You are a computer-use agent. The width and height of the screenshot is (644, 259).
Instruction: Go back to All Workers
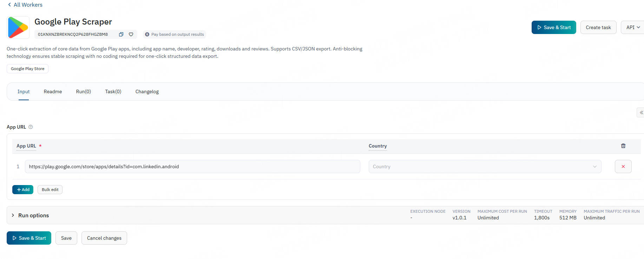click(x=25, y=5)
